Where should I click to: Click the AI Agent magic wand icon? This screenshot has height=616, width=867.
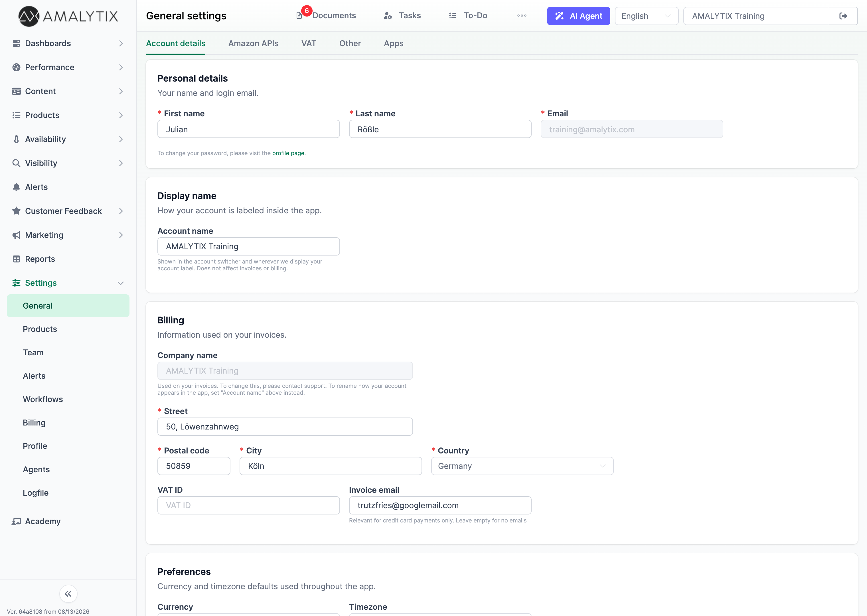(560, 16)
